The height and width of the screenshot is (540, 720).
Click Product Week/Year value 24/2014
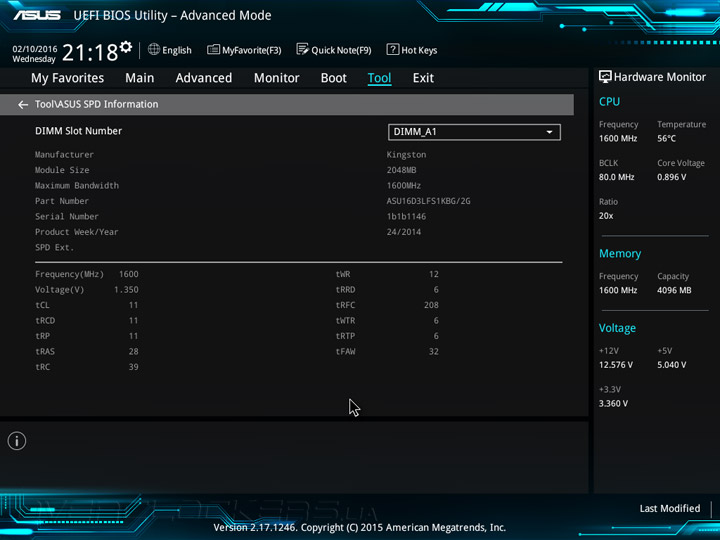pyautogui.click(x=404, y=232)
